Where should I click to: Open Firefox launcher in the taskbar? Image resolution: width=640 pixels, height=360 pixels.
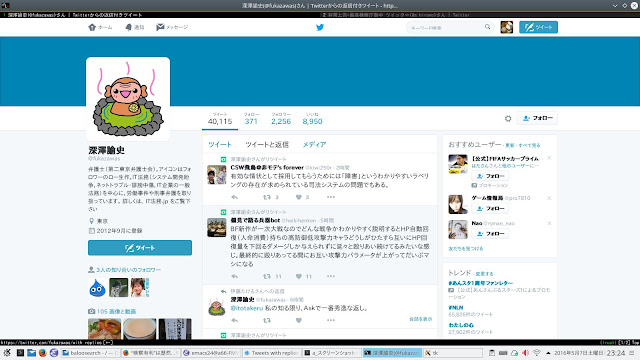[42, 353]
